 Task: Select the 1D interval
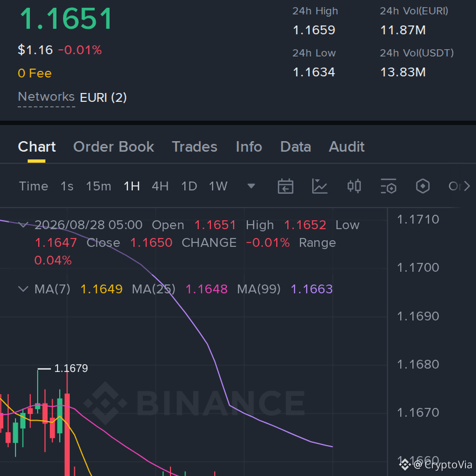pos(189,186)
